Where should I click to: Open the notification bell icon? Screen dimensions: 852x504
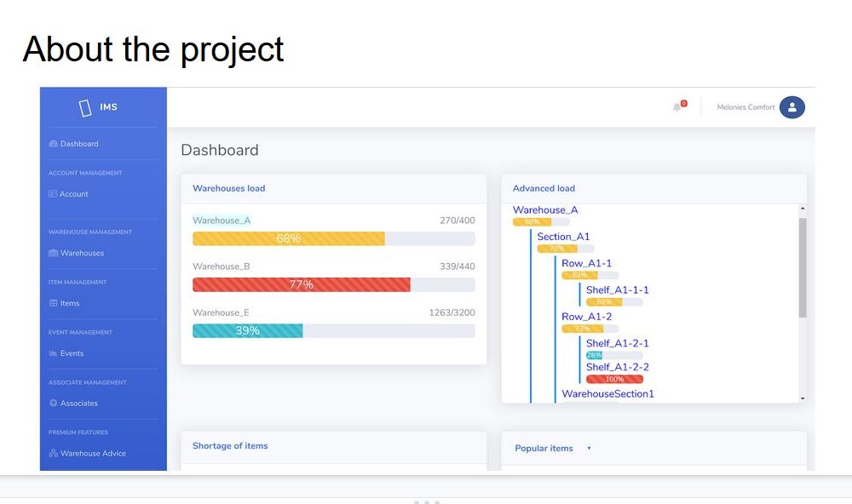677,107
